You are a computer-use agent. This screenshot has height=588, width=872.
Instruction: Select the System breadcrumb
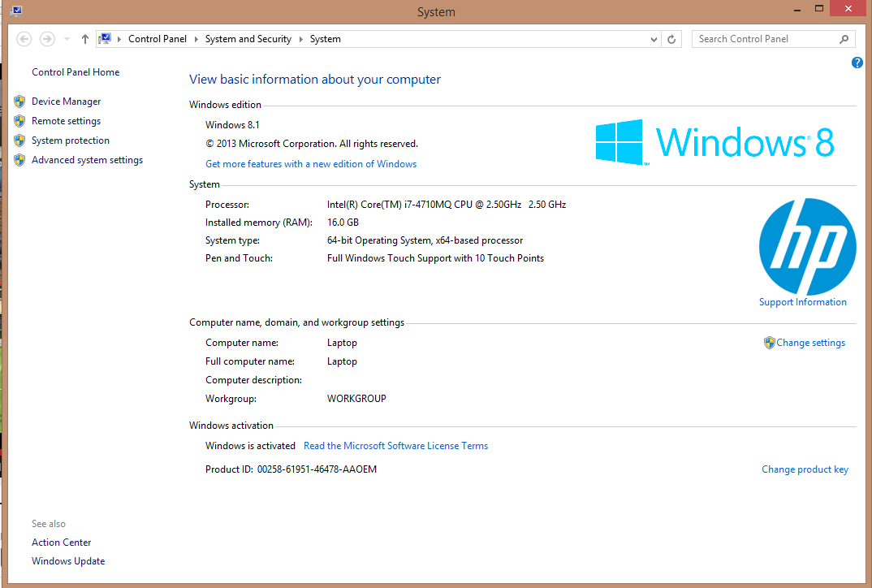point(326,39)
